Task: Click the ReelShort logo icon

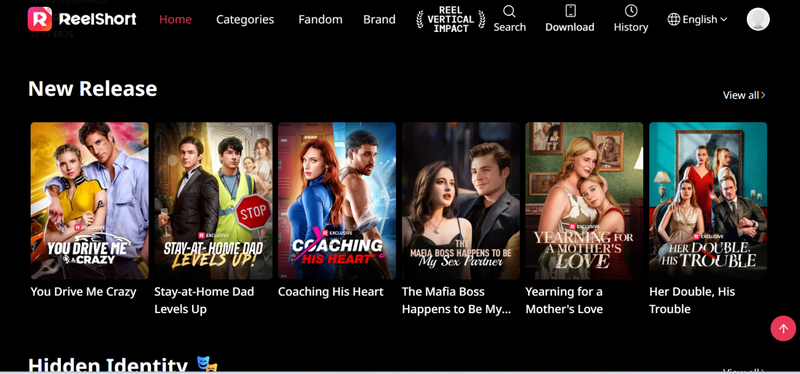Action: 40,19
